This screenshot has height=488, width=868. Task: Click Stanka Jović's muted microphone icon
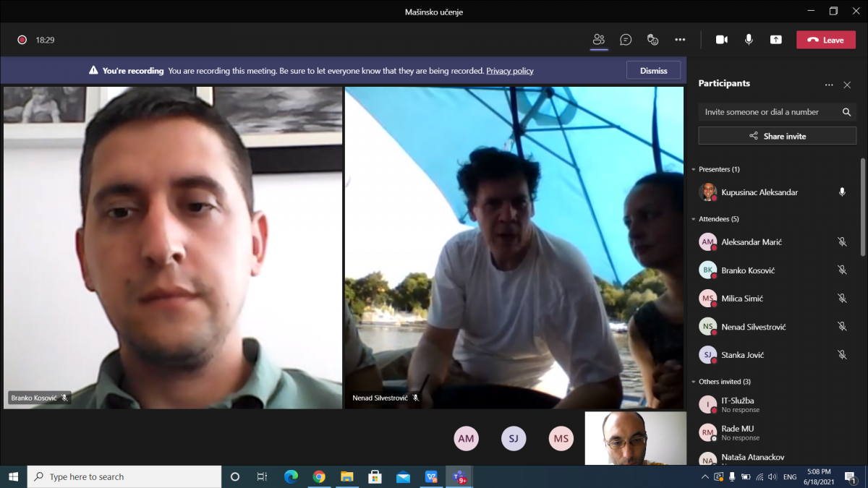[x=842, y=355]
